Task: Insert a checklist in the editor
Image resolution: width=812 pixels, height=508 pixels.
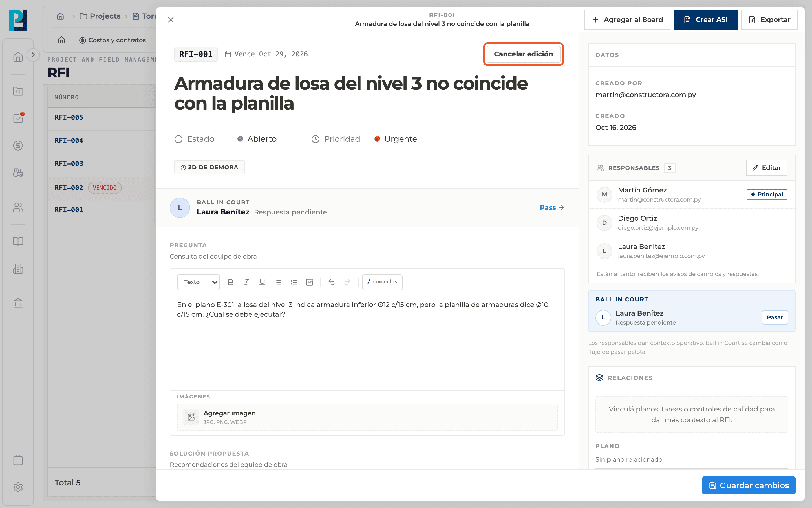Action: coord(310,282)
